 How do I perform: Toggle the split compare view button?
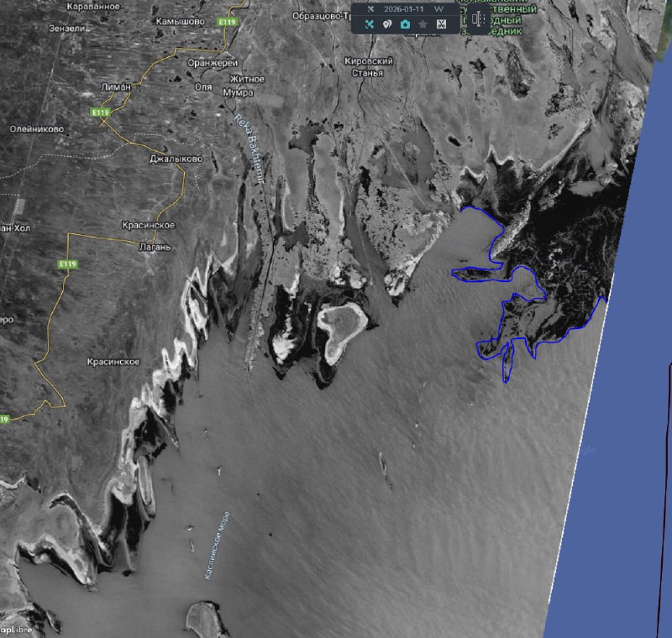480,21
